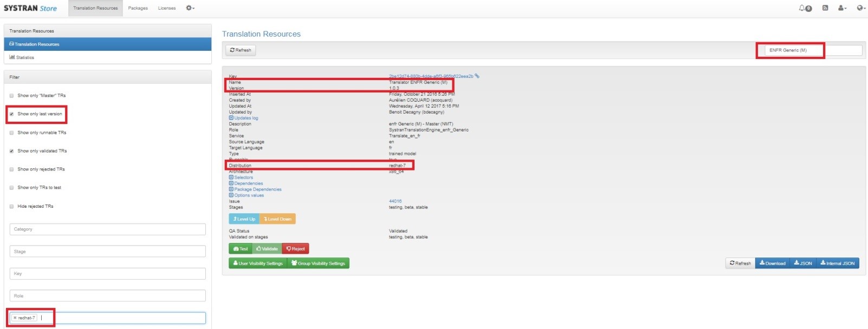Expand the Selectors section
The height and width of the screenshot is (329, 868).
pyautogui.click(x=241, y=177)
